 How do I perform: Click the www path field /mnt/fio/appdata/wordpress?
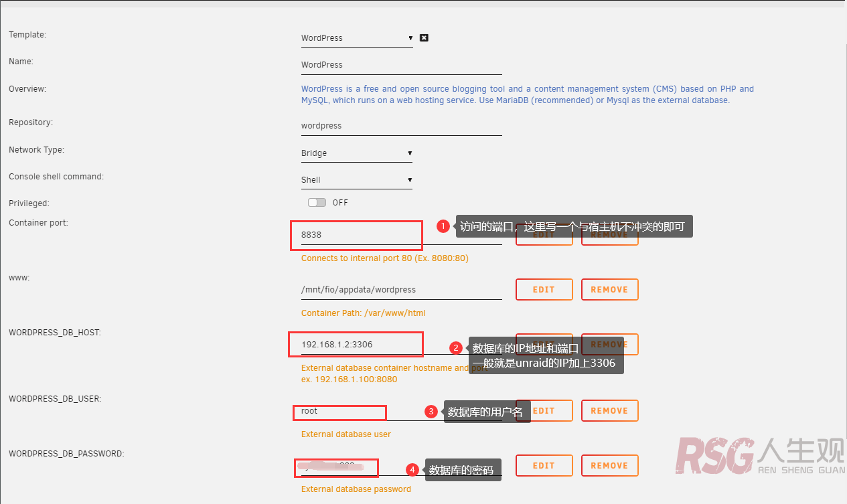coord(402,290)
